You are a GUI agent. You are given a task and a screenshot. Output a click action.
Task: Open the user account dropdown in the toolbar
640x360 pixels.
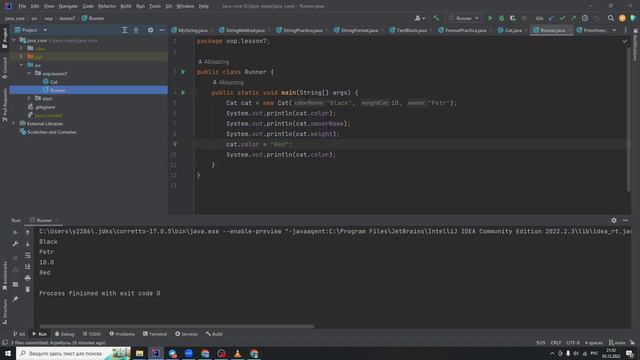pos(420,18)
